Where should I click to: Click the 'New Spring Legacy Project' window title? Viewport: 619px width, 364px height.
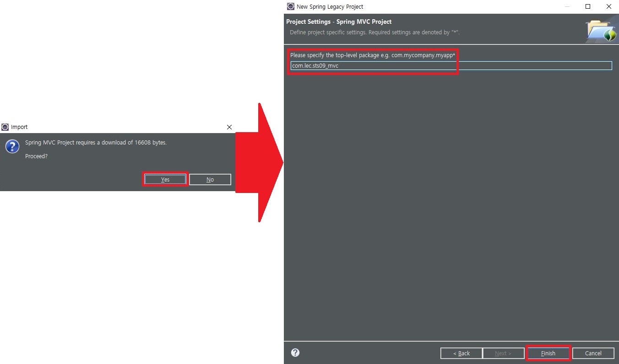[330, 7]
